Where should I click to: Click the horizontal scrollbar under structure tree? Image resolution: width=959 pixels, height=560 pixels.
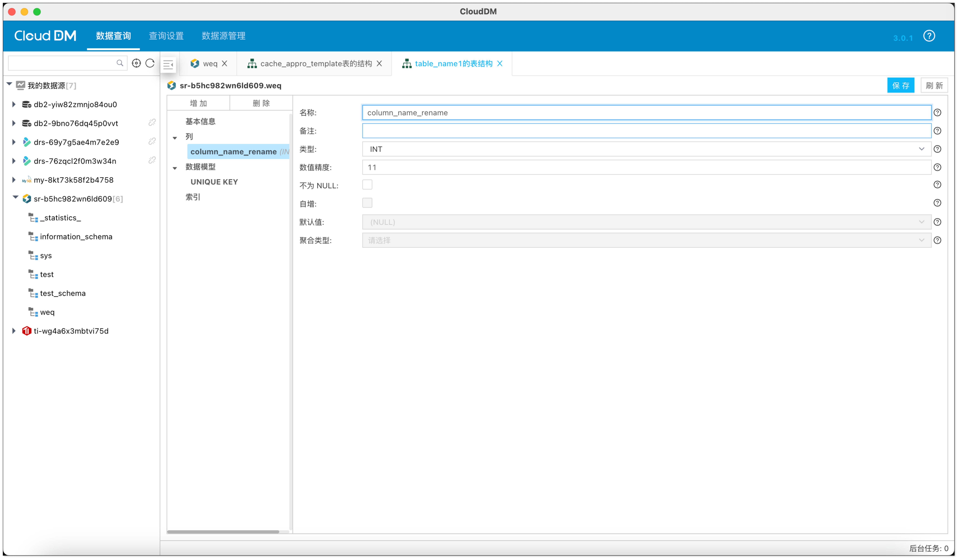tap(223, 532)
